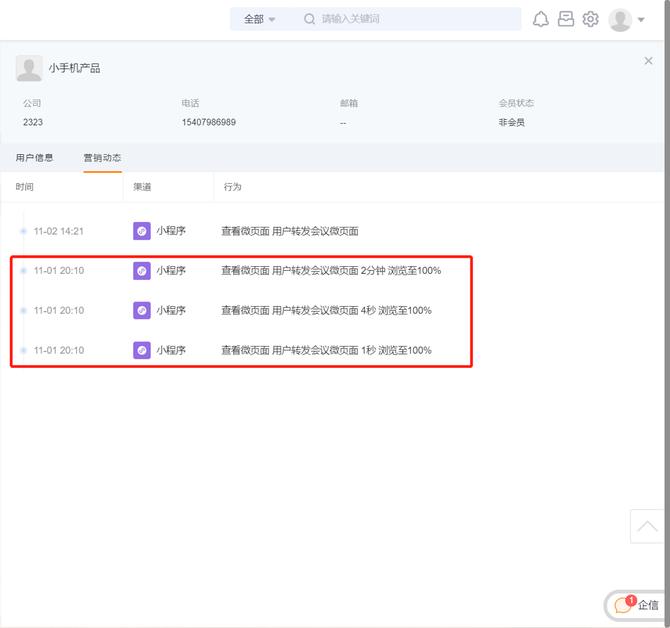670x628 pixels.
Task: Click the notification bell icon
Action: [541, 19]
